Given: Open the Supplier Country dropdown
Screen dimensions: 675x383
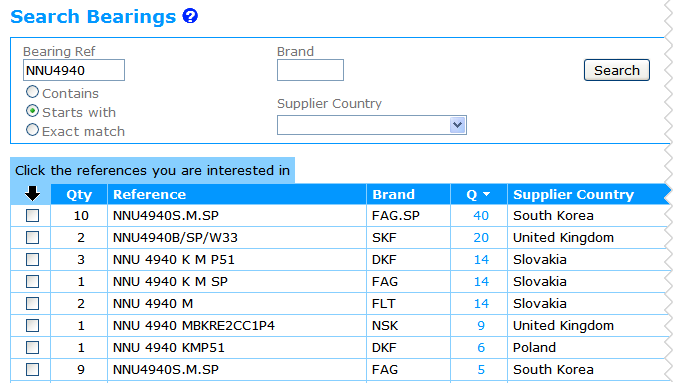Looking at the screenshot, I should 372,125.
